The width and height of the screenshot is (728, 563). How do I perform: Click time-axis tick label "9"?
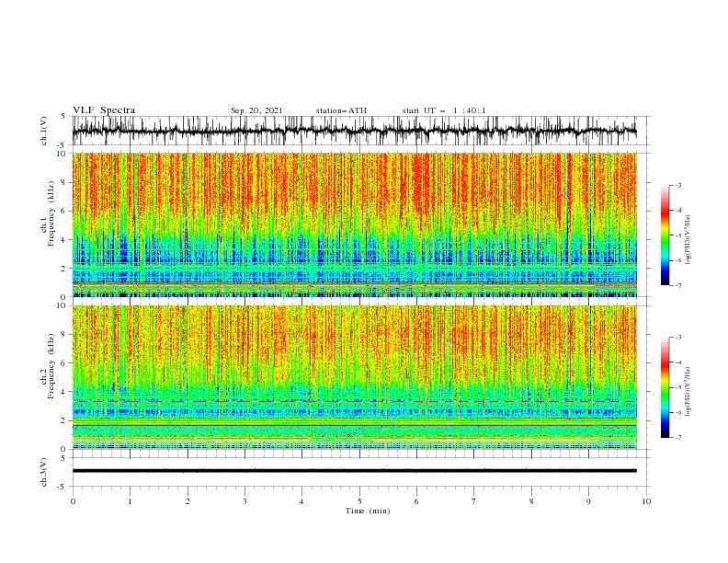588,501
